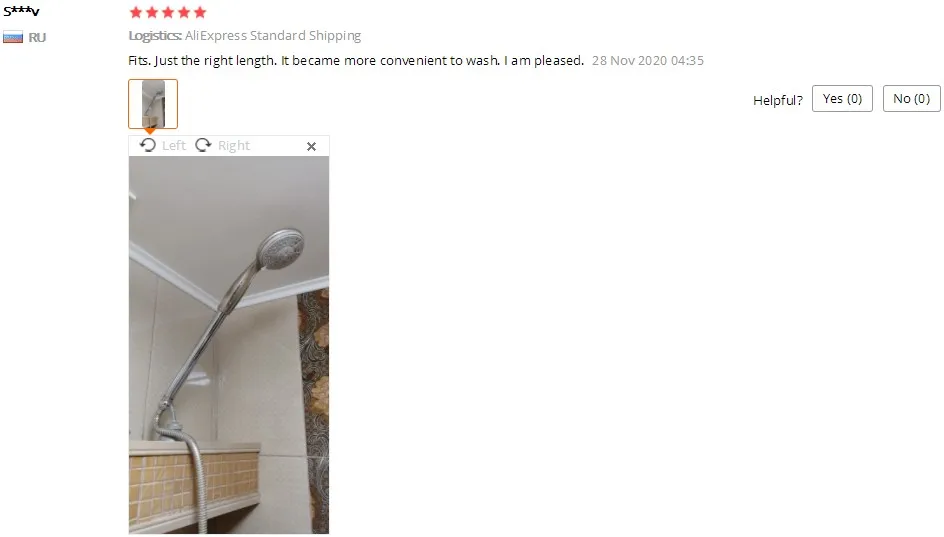Mark review helpful with Yes (0)
Viewport: 944px width, 537px height.
tap(842, 99)
